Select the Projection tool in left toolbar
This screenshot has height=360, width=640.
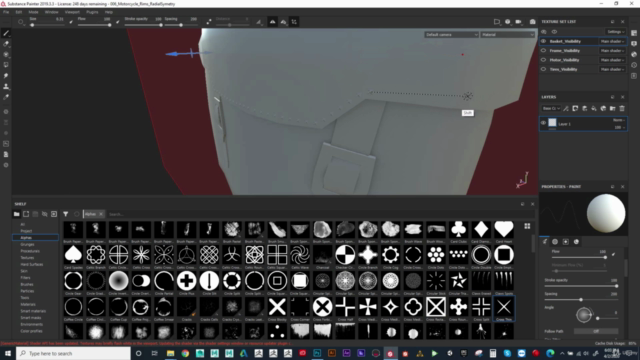6,55
